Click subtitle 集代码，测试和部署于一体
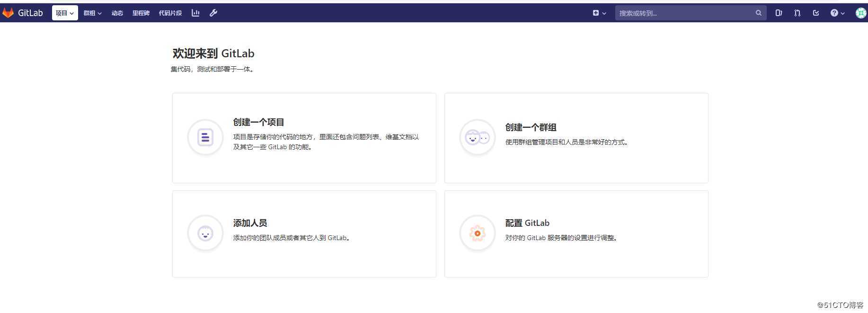This screenshot has height=313, width=868. [x=213, y=69]
